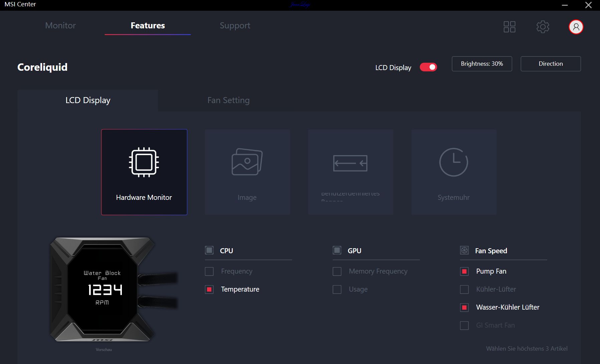Click the Vorschau label under preview
Viewport: 600px width, 364px height.
pos(104,350)
